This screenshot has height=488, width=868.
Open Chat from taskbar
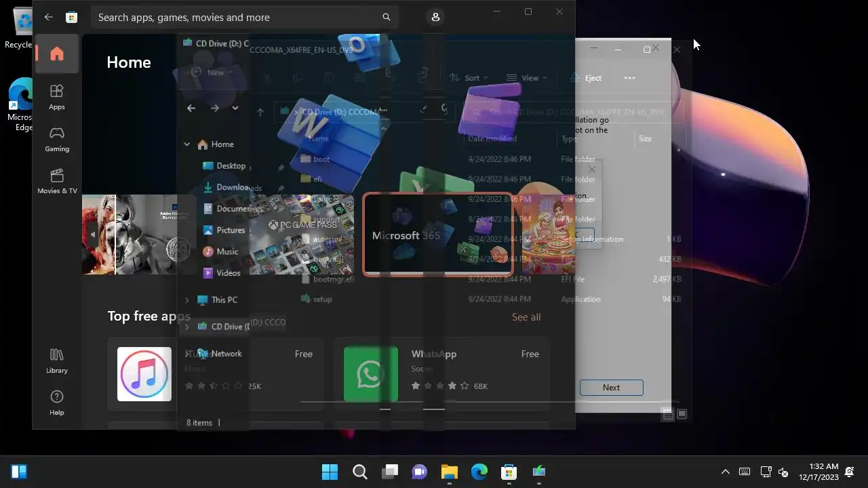pos(419,472)
